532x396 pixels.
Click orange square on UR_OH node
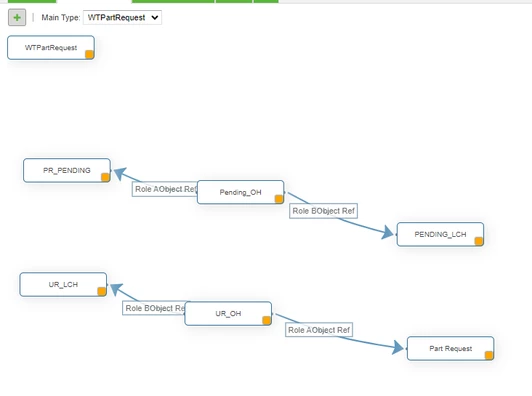pos(267,320)
